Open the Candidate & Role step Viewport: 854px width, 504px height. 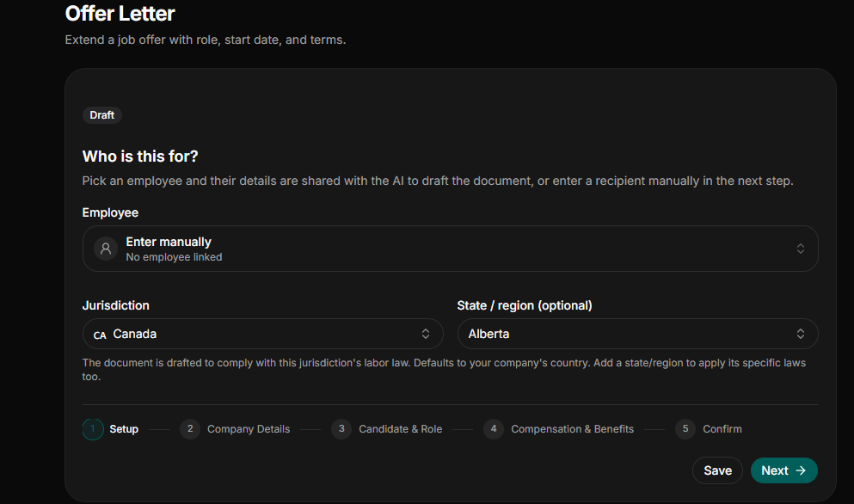click(387, 429)
